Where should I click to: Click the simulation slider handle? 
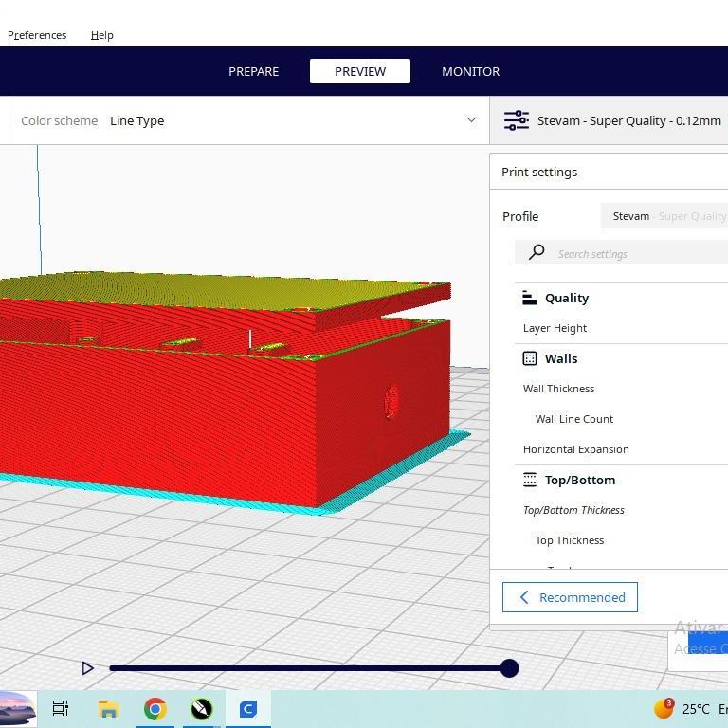pos(509,668)
